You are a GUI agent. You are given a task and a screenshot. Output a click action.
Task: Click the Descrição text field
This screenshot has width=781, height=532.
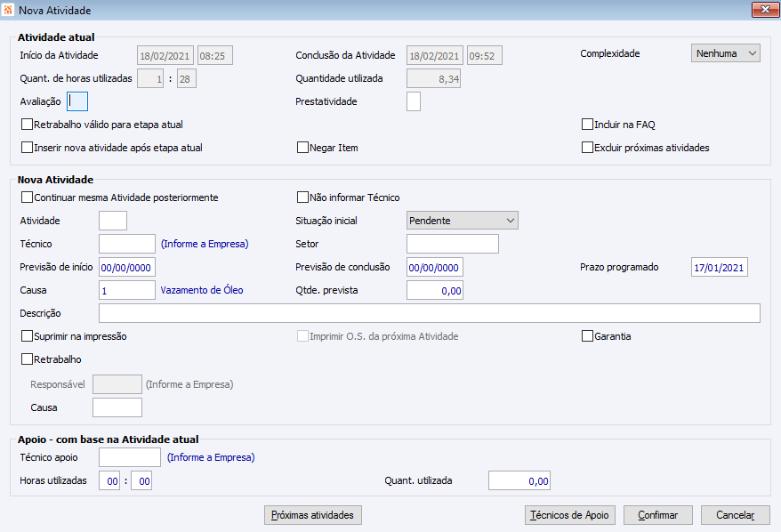(430, 313)
